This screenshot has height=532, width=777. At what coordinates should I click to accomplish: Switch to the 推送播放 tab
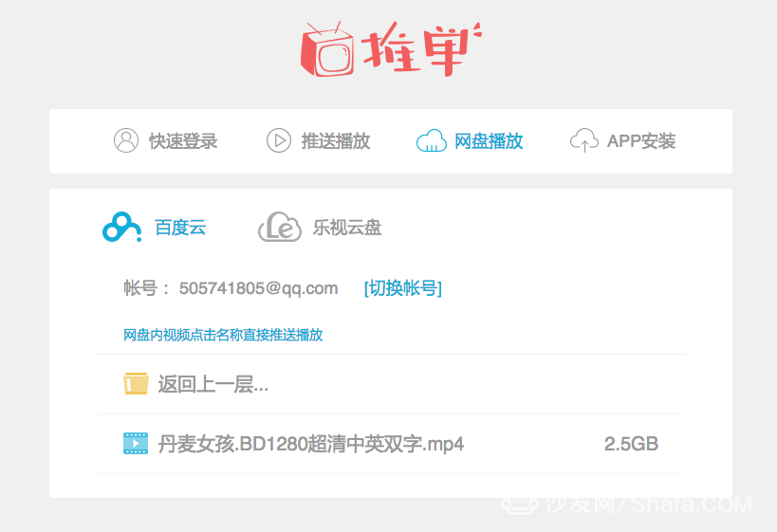(318, 141)
